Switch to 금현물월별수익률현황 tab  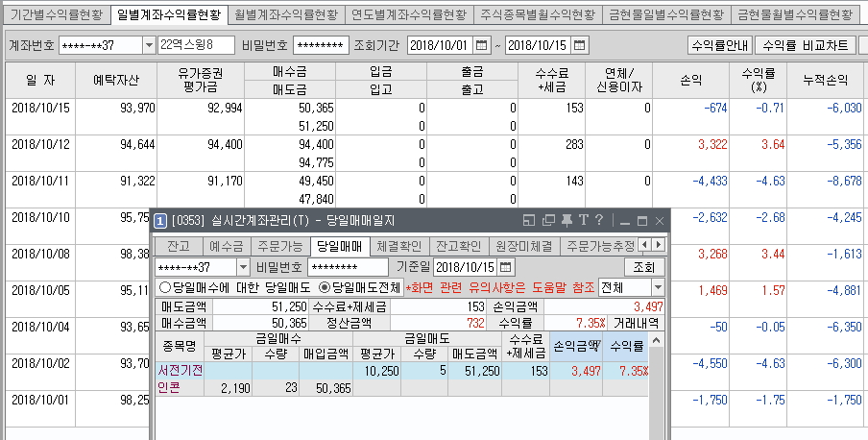point(794,15)
